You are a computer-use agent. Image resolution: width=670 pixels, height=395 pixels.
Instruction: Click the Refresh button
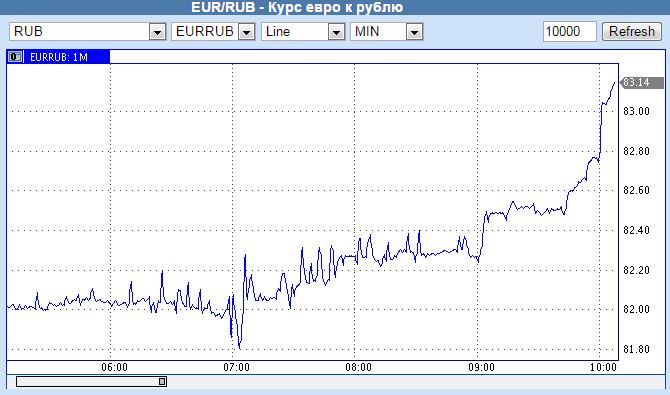click(632, 32)
